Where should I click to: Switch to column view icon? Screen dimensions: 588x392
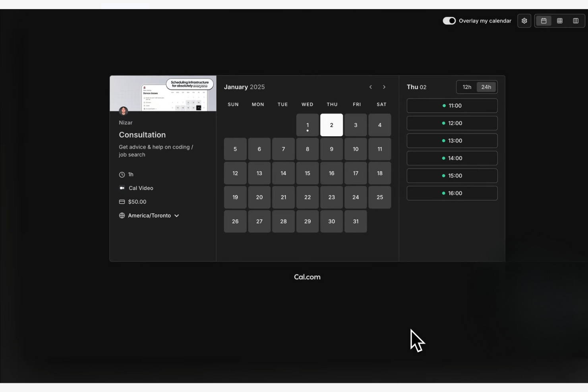[x=575, y=21]
